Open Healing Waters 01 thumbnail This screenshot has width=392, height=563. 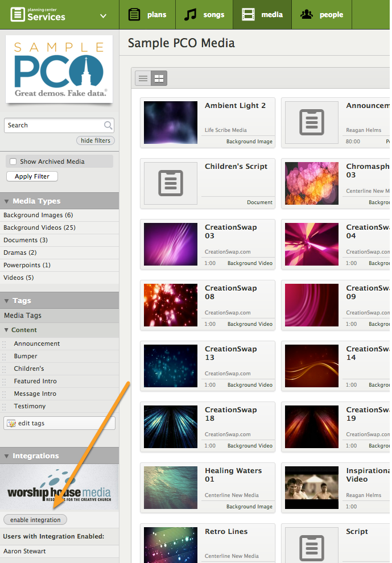[x=171, y=487]
